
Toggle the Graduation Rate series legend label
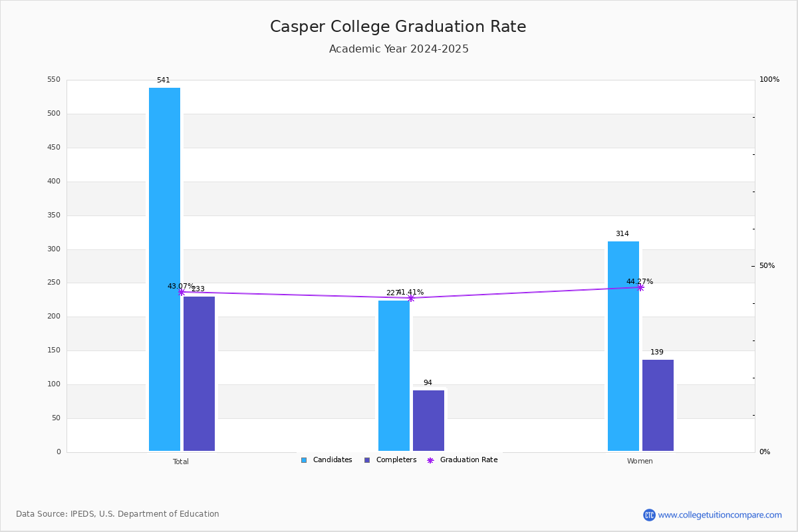469,460
